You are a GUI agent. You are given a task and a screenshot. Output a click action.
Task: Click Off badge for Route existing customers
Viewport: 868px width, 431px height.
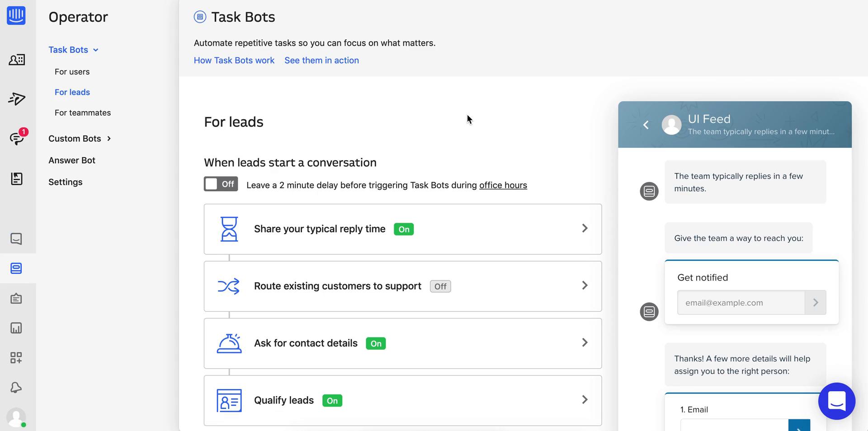pos(440,286)
